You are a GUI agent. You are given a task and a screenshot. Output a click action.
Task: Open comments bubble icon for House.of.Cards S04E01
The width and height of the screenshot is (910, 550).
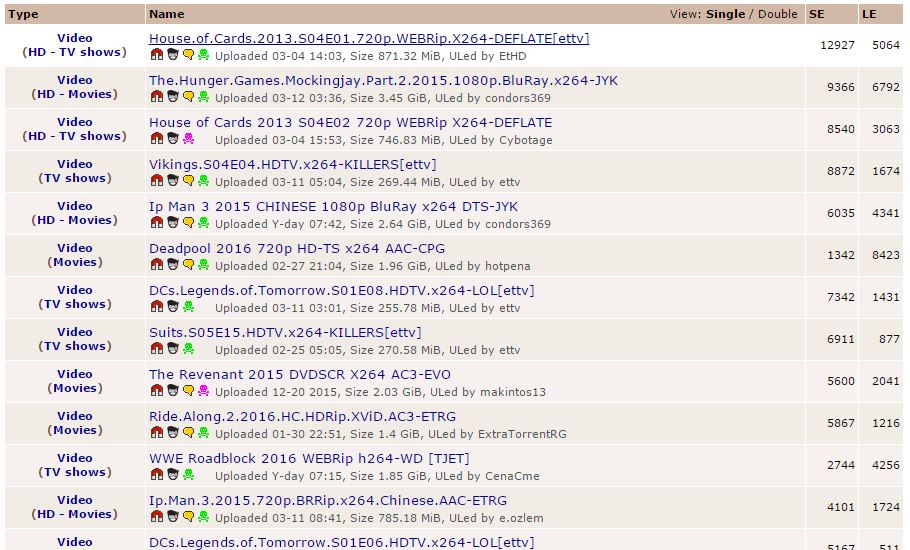click(188, 55)
